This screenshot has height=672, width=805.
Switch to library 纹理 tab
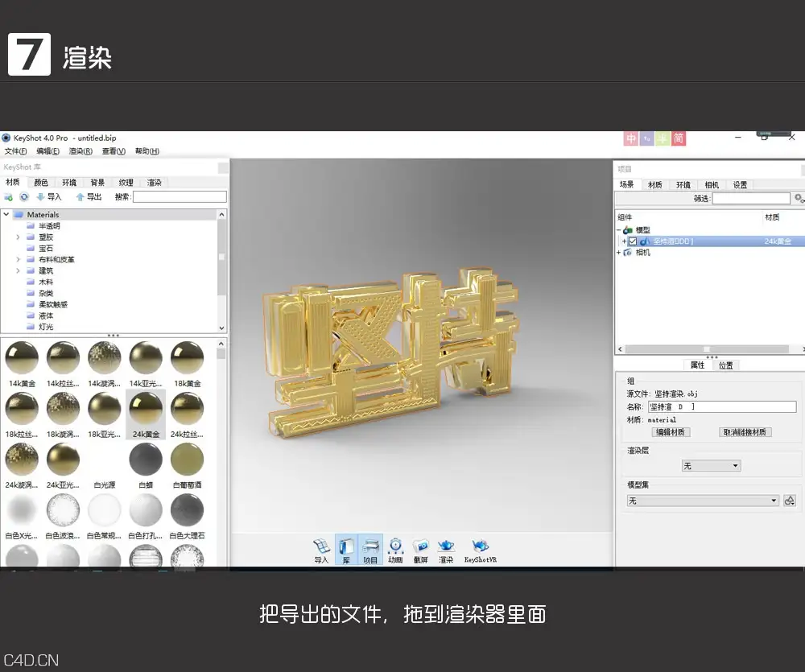126,182
